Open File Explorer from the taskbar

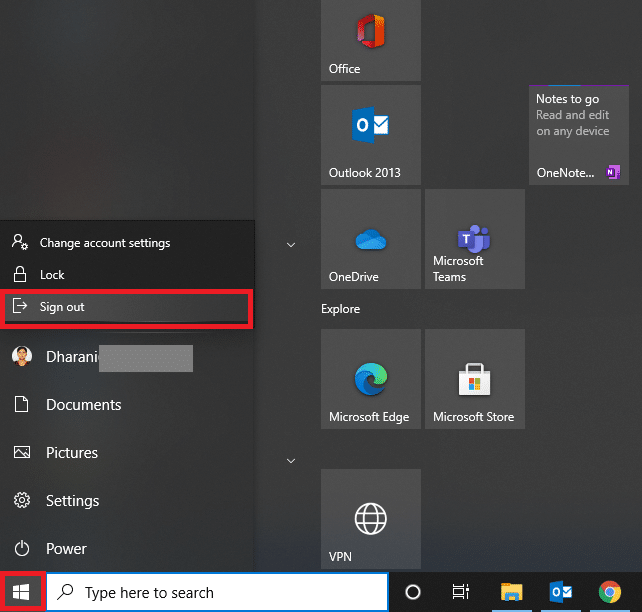[x=512, y=592]
